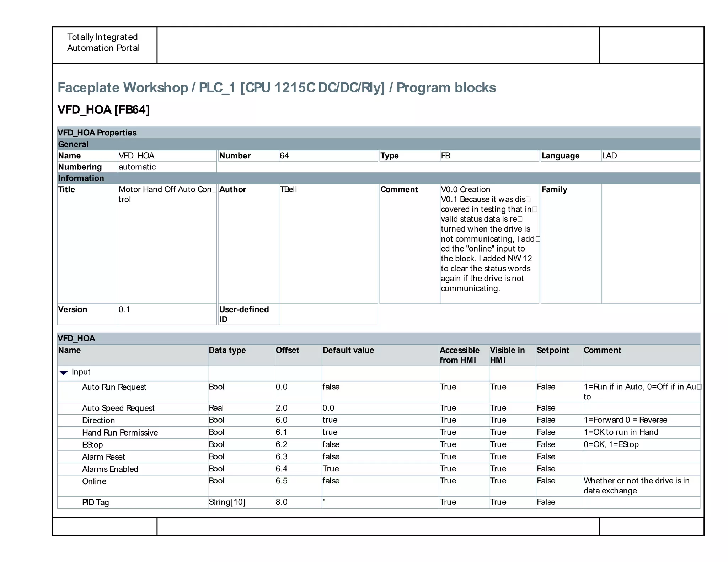Click the Accessible from HMI column header
The width and height of the screenshot is (728, 562).
coord(459,355)
